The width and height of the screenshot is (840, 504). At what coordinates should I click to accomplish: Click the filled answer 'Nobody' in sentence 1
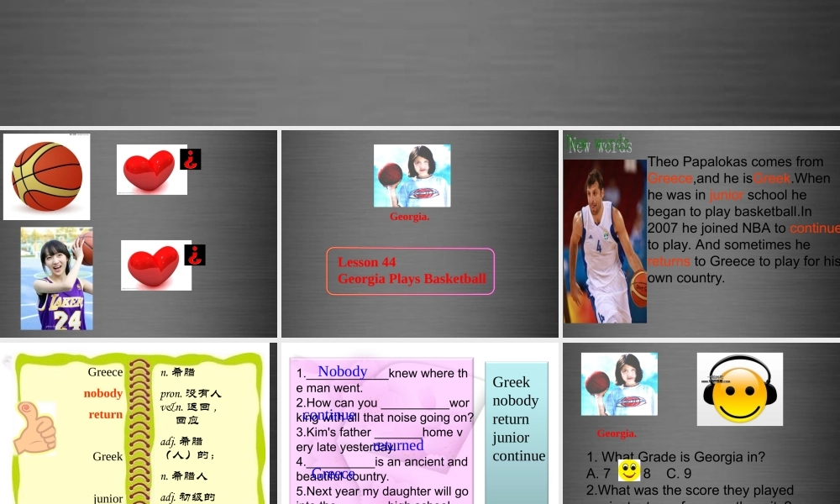tap(342, 371)
